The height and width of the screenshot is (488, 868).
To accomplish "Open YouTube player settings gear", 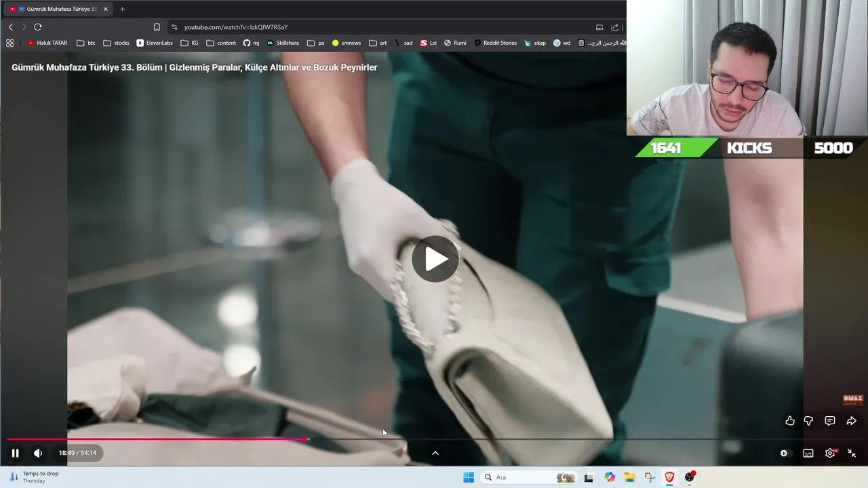I will point(830,453).
